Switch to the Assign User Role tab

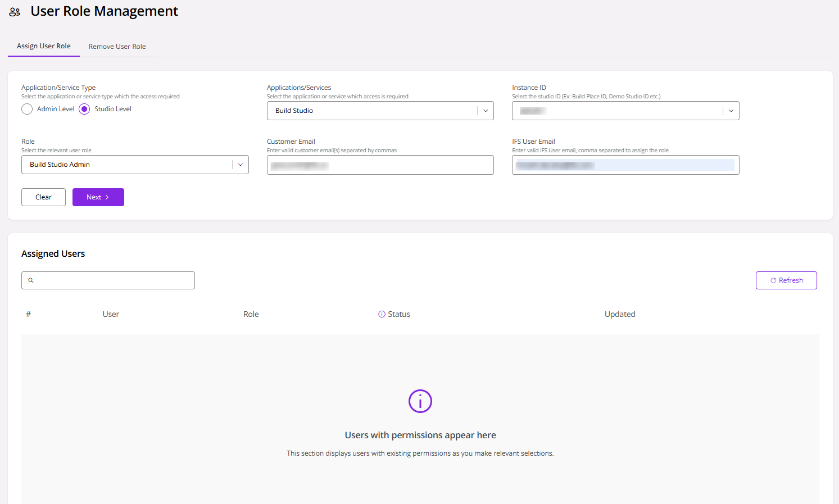(44, 46)
